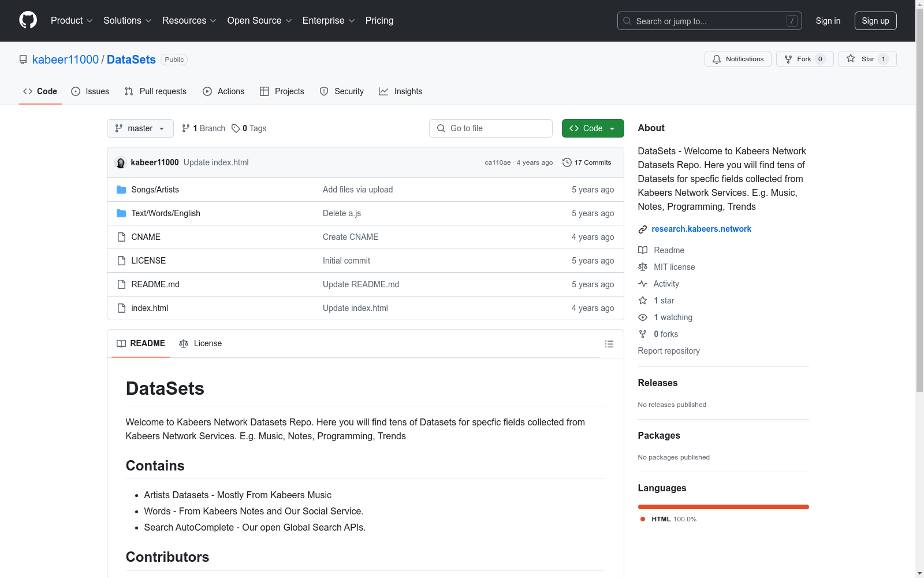
Task: Click the GitHub logo icon
Action: tap(28, 20)
